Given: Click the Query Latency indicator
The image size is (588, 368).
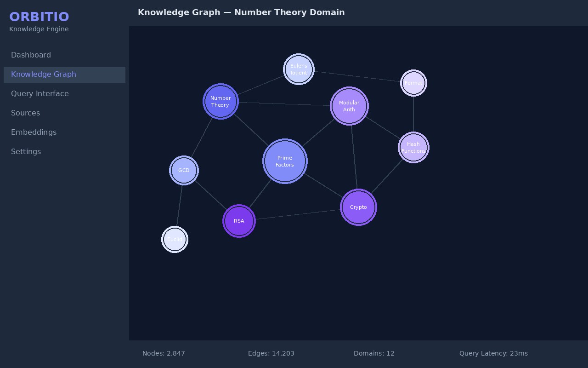Looking at the screenshot, I should 493,353.
